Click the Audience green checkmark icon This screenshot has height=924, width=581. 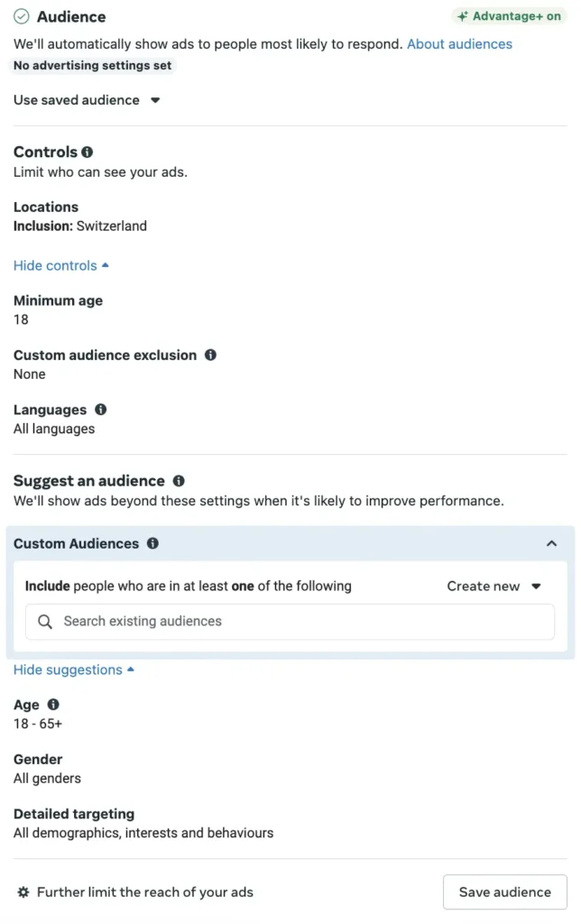click(22, 16)
